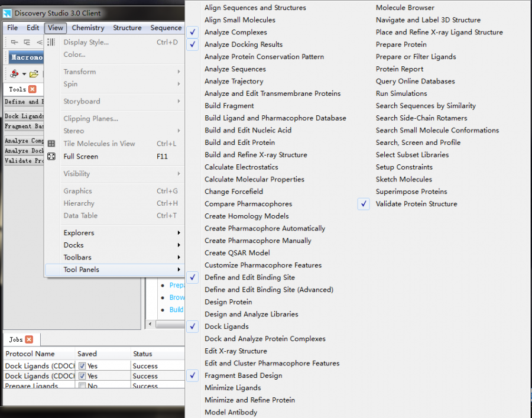Enable Molecule Browser tool panel

(405, 8)
